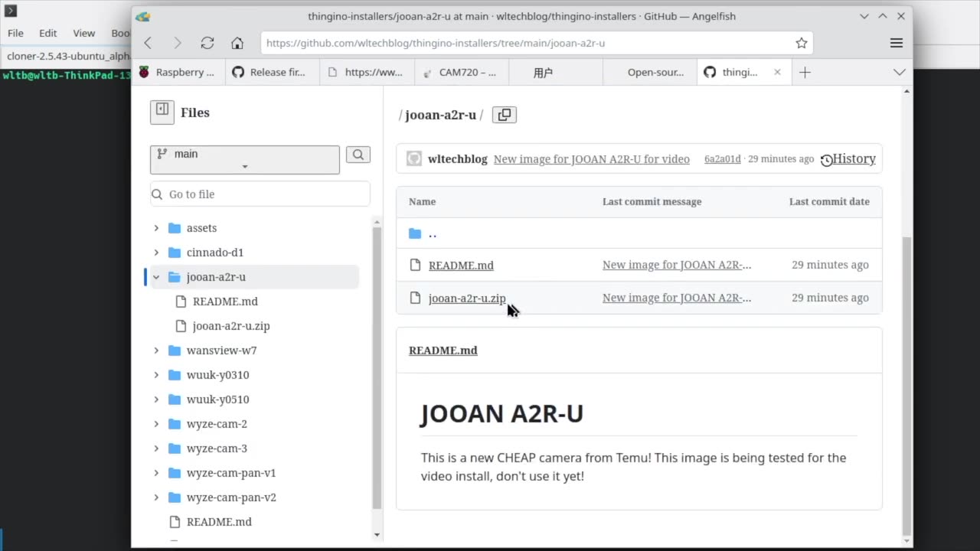980x551 pixels.
Task: Switch to the 用户 tab
Action: pos(555,72)
